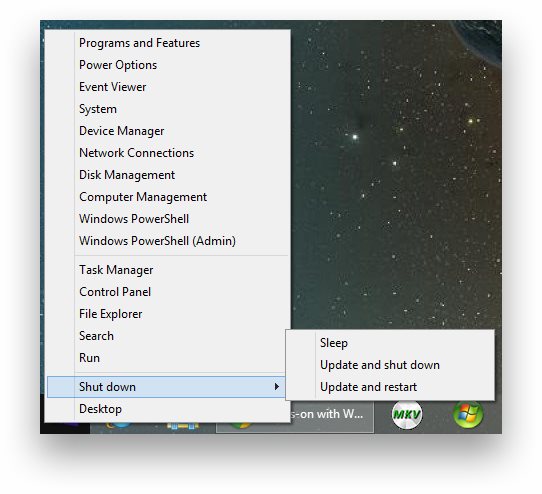This screenshot has height=494, width=542.
Task: Open Device Manager
Action: point(168,131)
